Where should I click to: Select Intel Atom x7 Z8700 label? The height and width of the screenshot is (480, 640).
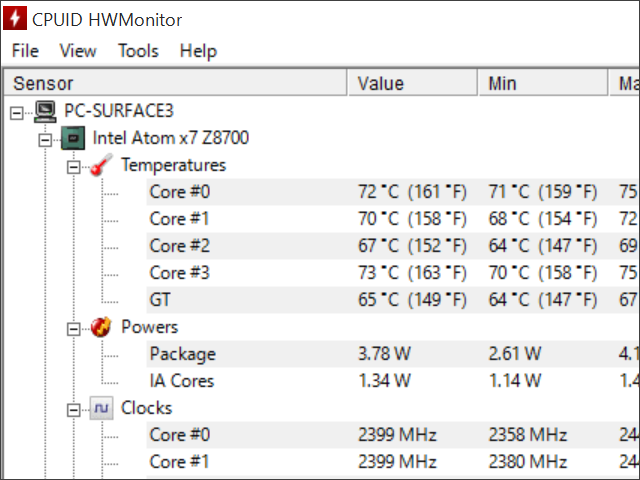(x=171, y=138)
